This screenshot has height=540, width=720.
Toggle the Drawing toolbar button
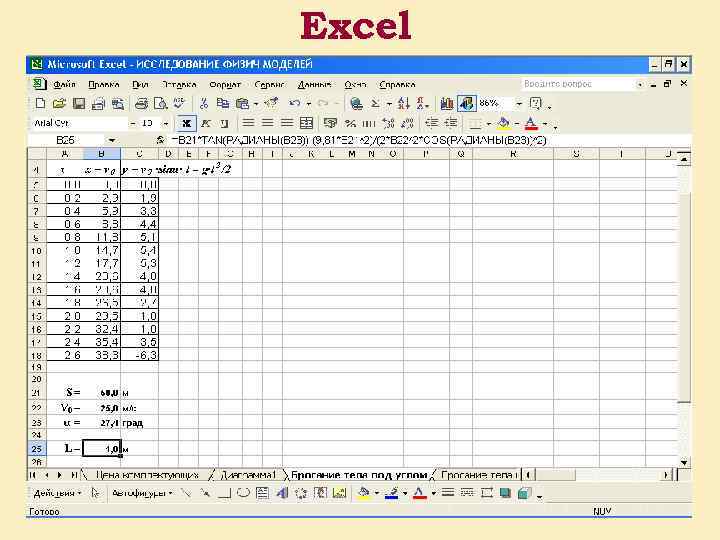(467, 104)
